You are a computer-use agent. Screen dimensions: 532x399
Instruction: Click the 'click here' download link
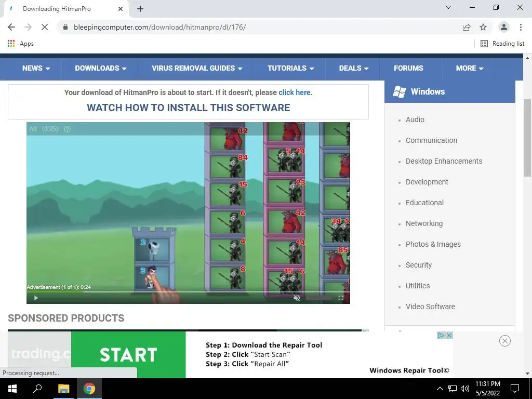pyautogui.click(x=294, y=92)
